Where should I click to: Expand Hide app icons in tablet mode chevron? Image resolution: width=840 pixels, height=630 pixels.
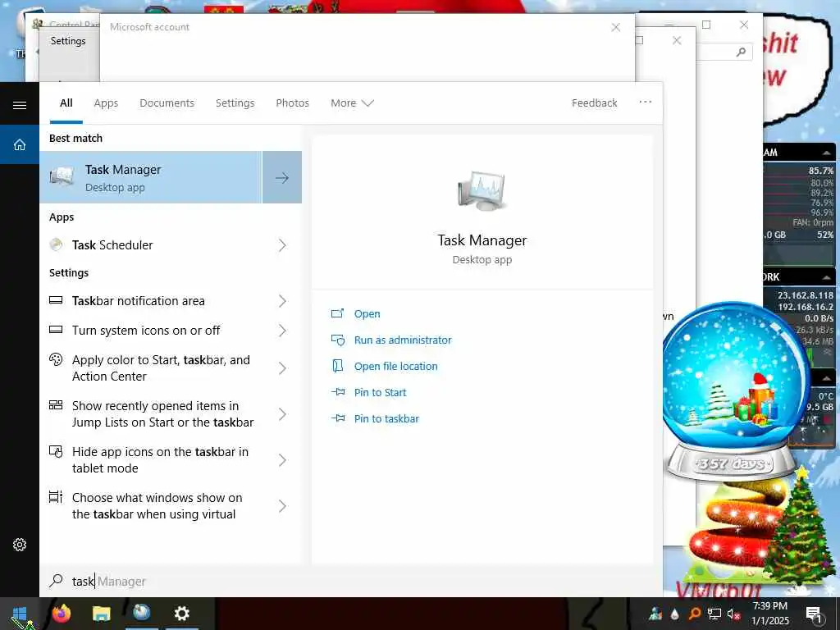tap(282, 460)
